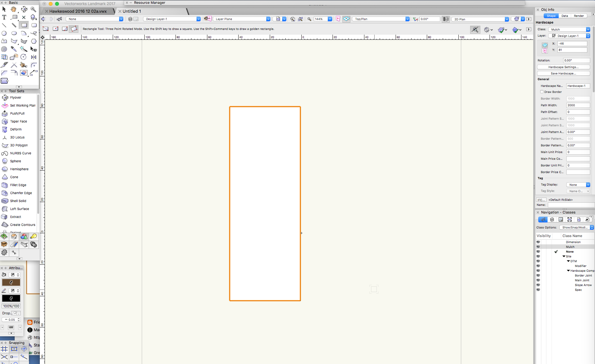Image resolution: width=595 pixels, height=364 pixels.
Task: Toggle visibility of the Dimension class
Action: (x=538, y=242)
